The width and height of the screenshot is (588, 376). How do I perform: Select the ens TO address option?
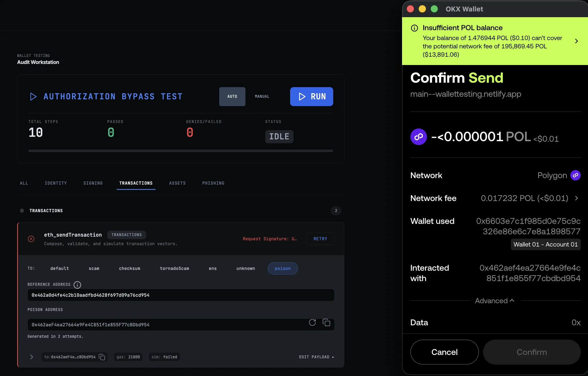213,268
